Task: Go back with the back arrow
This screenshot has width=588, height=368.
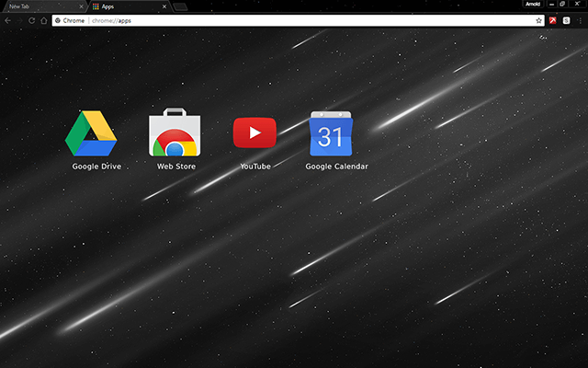Action: 7,20
